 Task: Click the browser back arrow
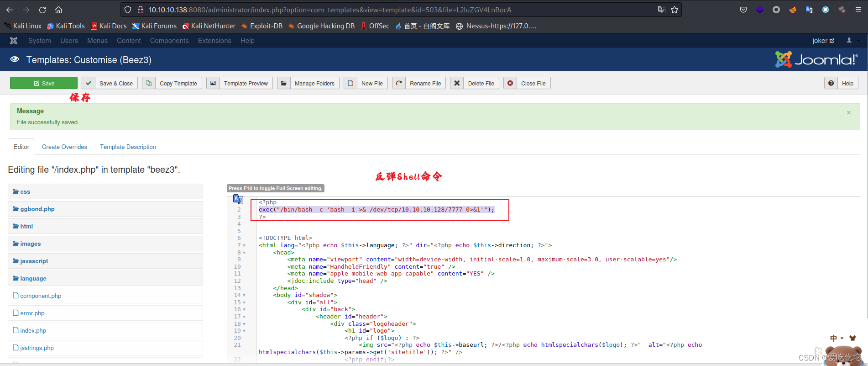coord(10,10)
